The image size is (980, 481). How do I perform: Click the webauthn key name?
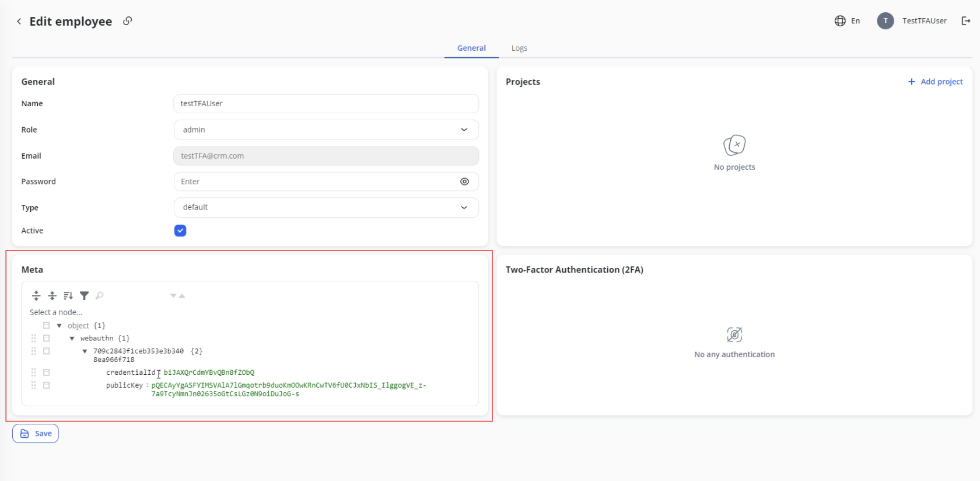(x=97, y=339)
